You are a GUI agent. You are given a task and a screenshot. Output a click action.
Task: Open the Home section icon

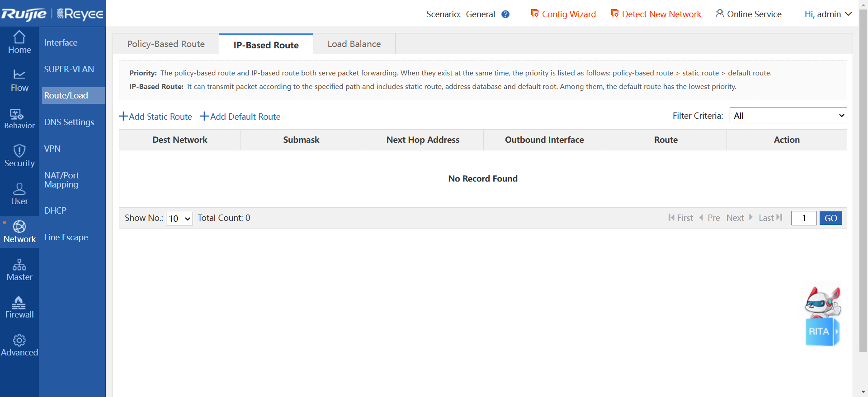(19, 37)
